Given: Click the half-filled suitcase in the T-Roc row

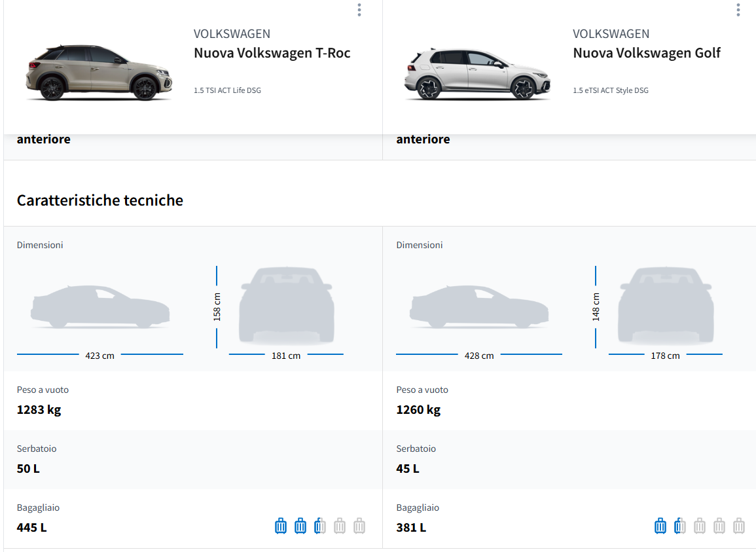Looking at the screenshot, I should pyautogui.click(x=320, y=526).
